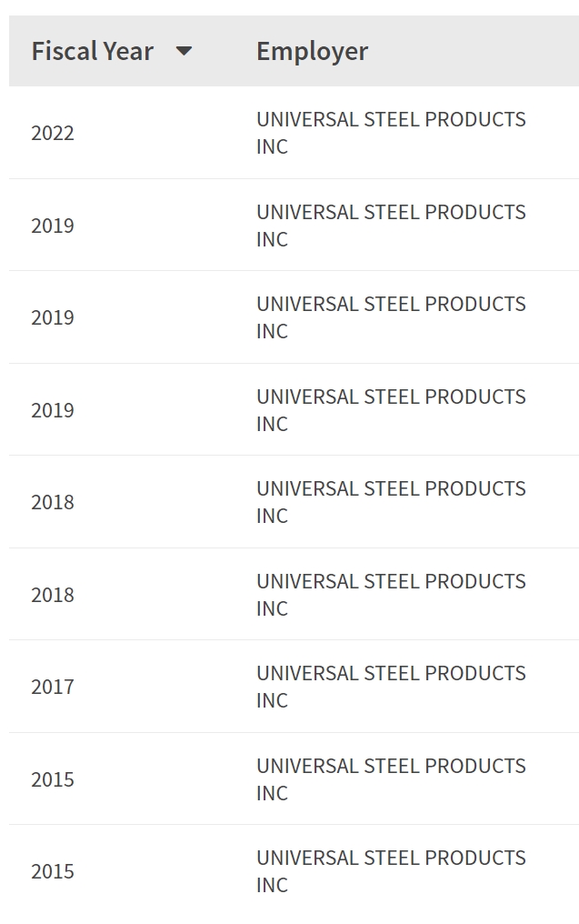Click the third 2019 fiscal year cell
Image resolution: width=579 pixels, height=924 pixels.
pos(53,410)
